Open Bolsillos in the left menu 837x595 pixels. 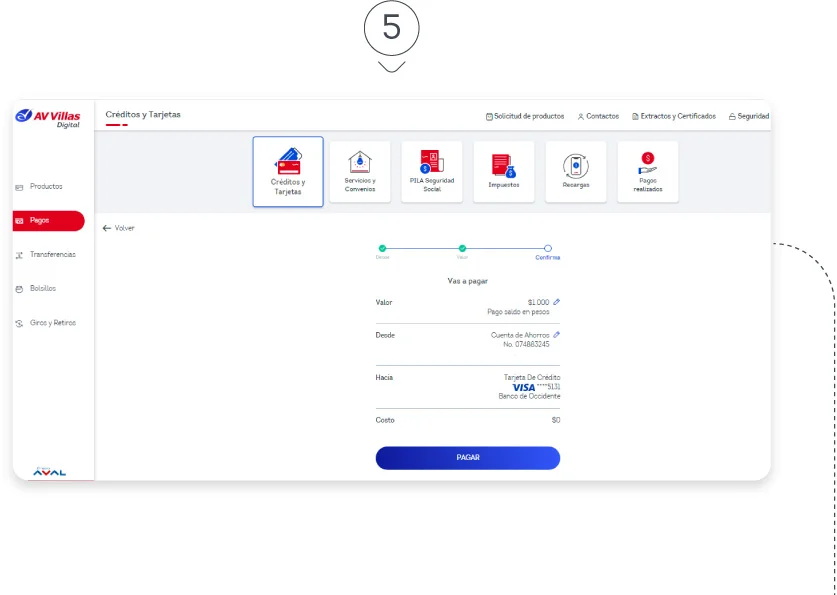43,289
